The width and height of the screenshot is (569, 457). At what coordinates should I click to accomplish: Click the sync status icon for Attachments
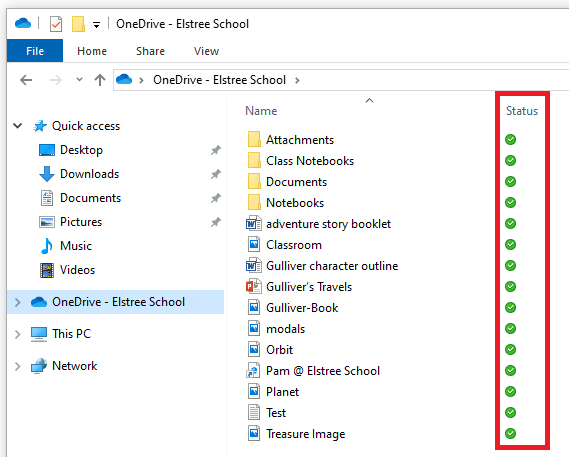[510, 139]
